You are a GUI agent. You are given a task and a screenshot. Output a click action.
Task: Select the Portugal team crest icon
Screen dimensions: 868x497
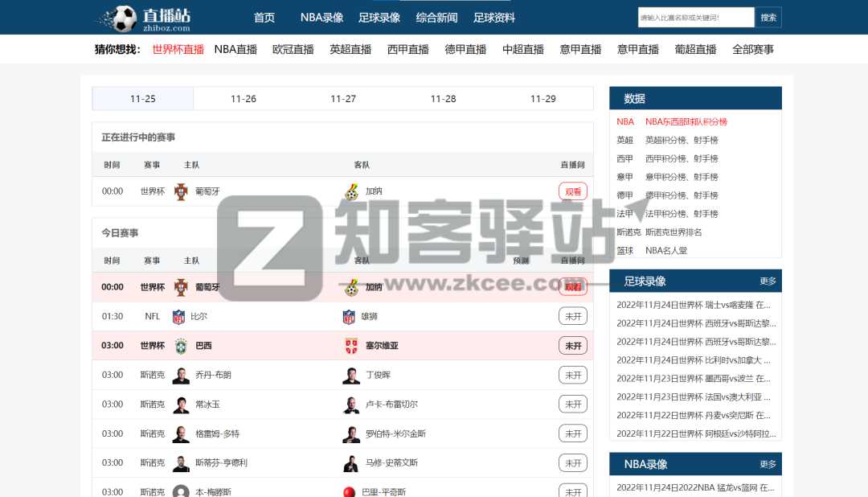pyautogui.click(x=181, y=191)
